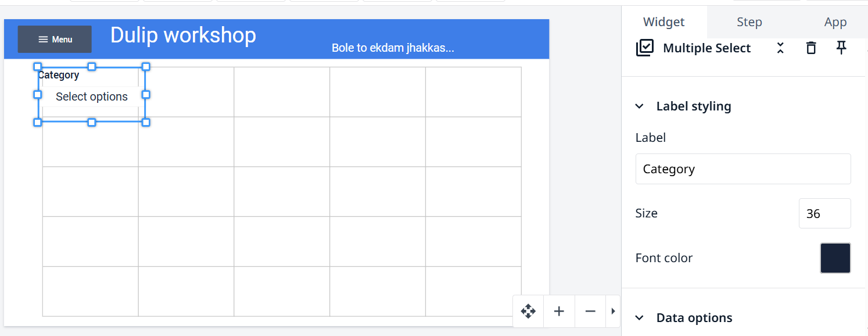Image resolution: width=868 pixels, height=336 pixels.
Task: Collapse the Data options section
Action: [640, 318]
